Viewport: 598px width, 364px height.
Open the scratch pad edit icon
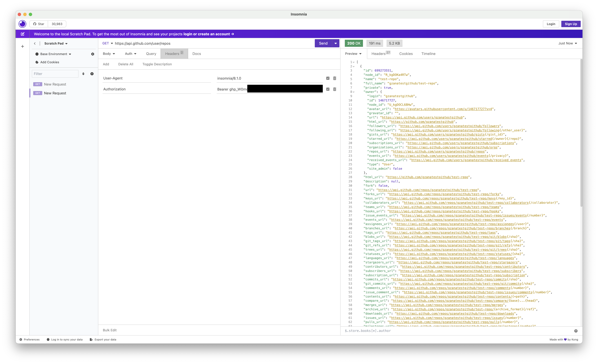click(x=23, y=34)
